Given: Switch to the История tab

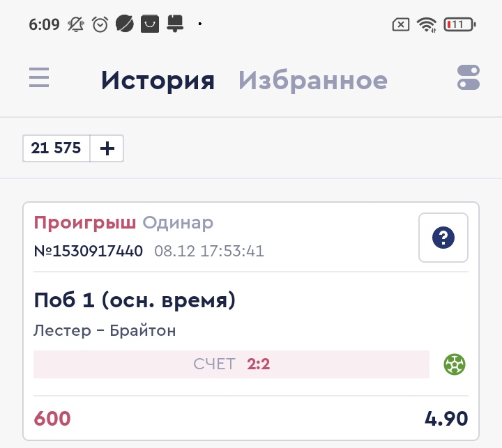Looking at the screenshot, I should pos(158,81).
